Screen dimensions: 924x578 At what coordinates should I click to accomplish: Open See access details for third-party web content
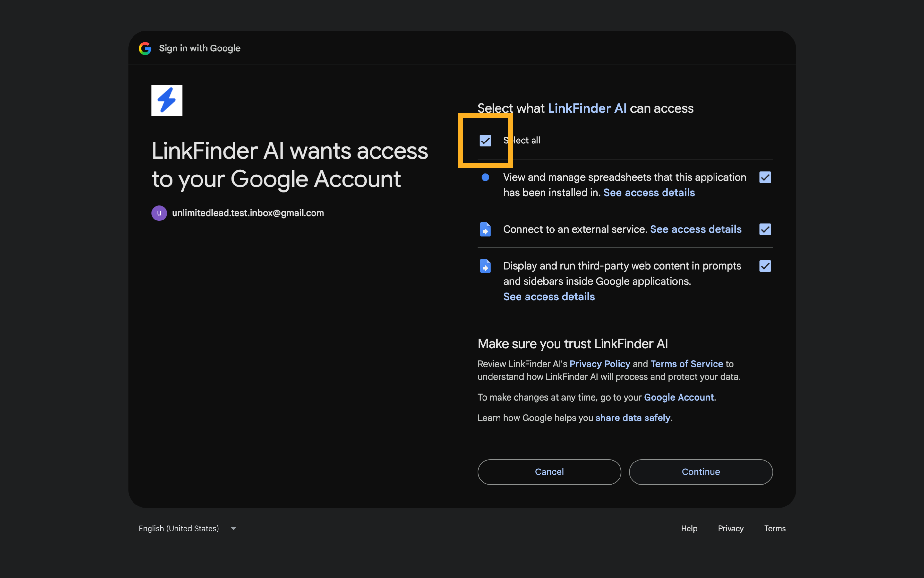pos(549,297)
